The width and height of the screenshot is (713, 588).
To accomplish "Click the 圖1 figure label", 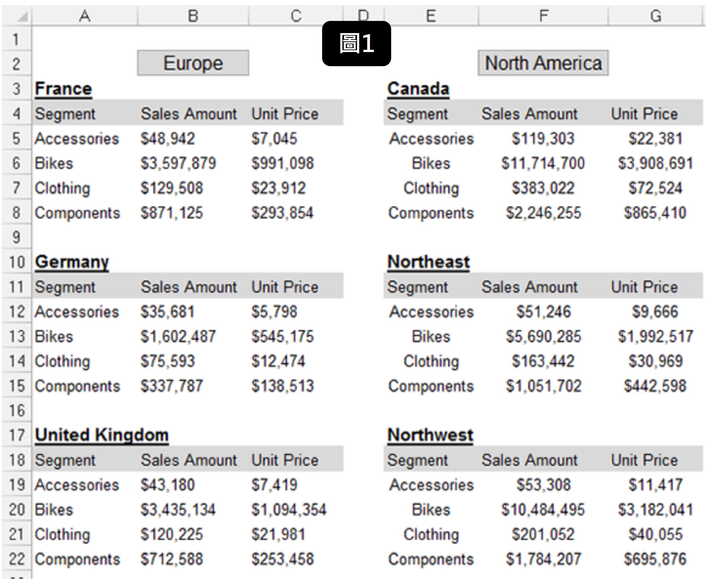I will [x=357, y=44].
